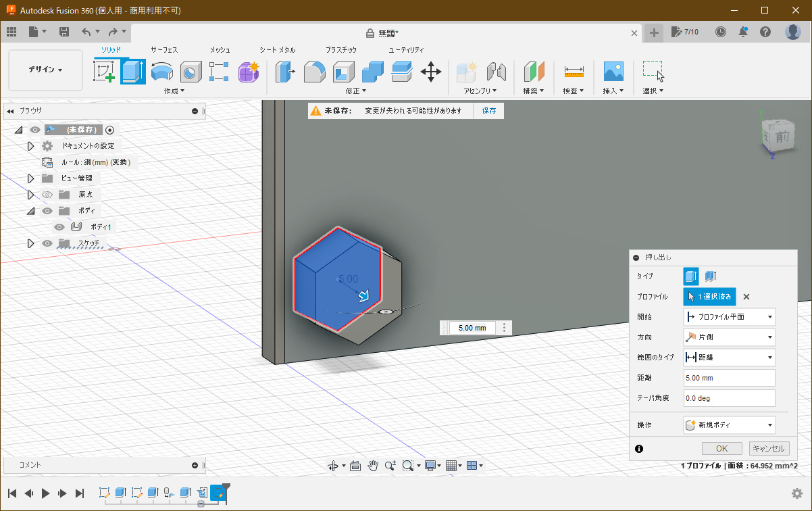
Task: Switch to the Surface tab
Action: pyautogui.click(x=164, y=50)
